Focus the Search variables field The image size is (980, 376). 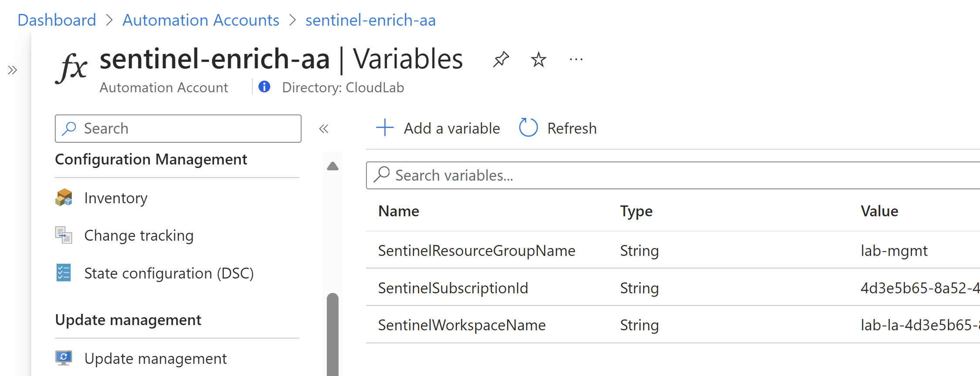673,175
